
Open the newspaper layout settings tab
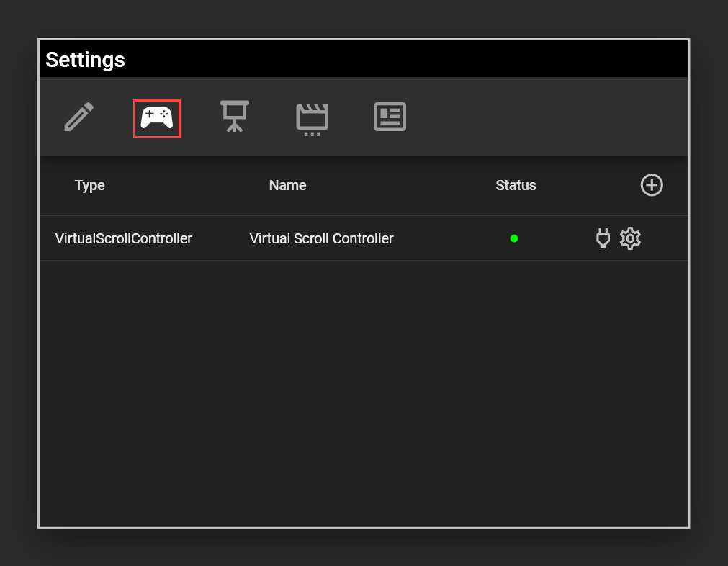[x=390, y=117]
